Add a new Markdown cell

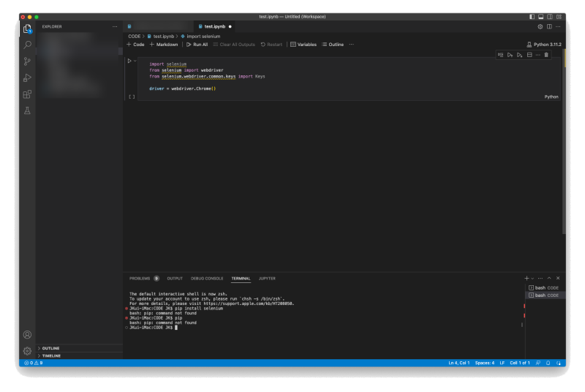pos(164,45)
